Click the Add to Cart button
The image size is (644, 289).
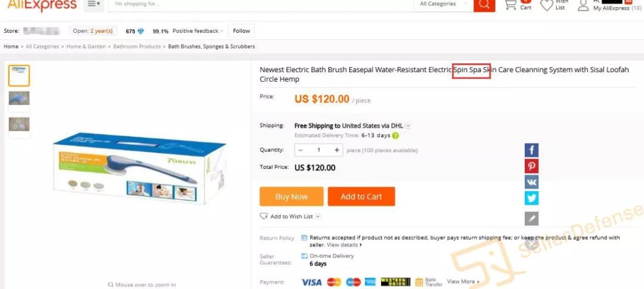361,196
